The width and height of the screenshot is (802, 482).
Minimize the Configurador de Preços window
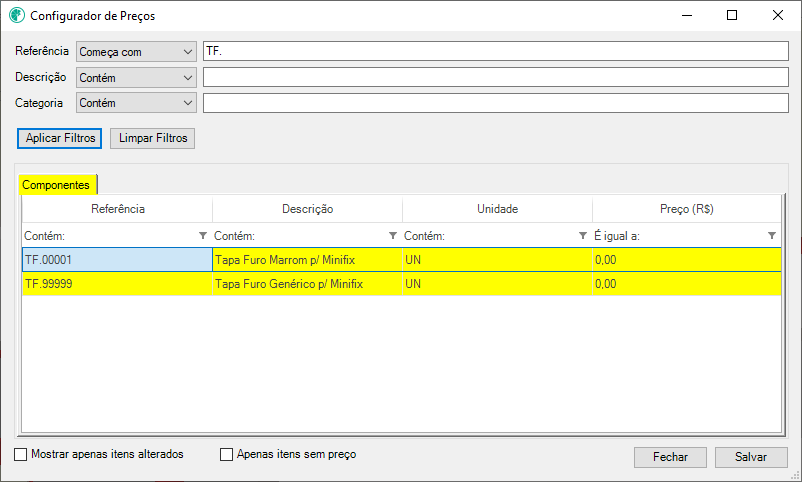tap(687, 15)
